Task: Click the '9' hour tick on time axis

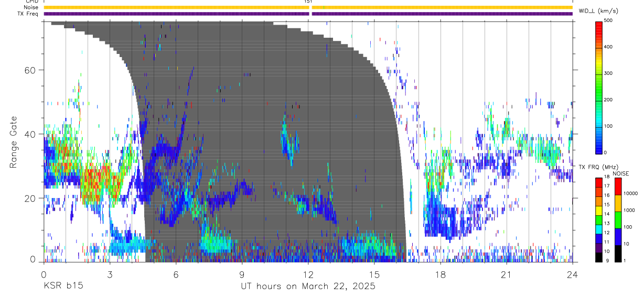Action: pyautogui.click(x=242, y=274)
